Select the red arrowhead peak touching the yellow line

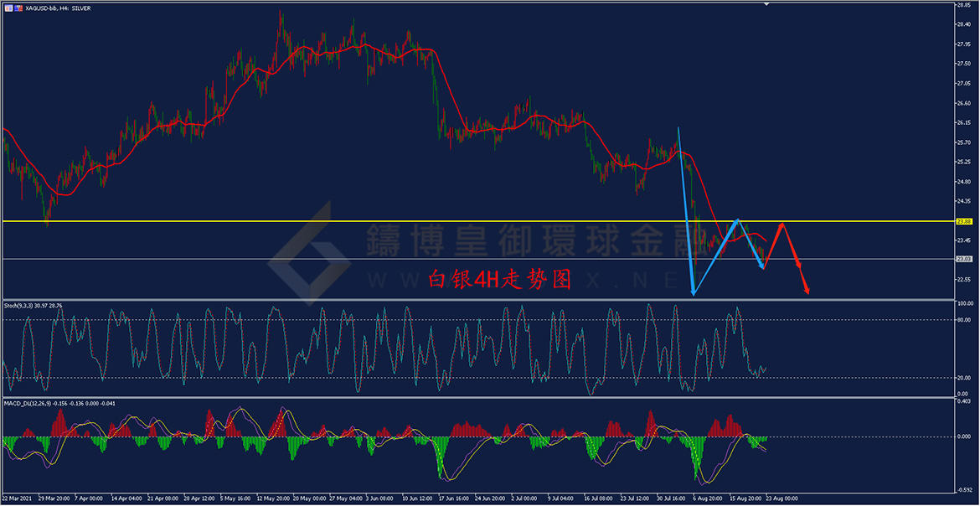[781, 224]
